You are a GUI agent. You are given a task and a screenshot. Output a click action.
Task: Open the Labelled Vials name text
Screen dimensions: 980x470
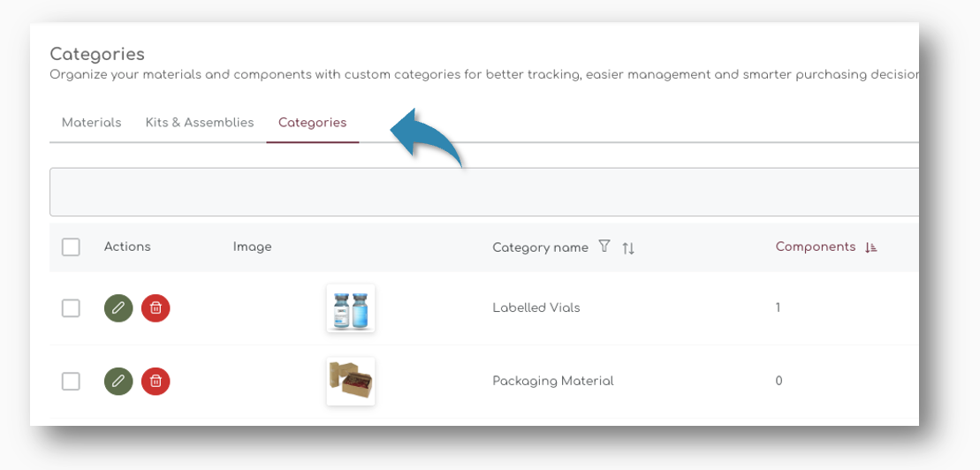(536, 308)
